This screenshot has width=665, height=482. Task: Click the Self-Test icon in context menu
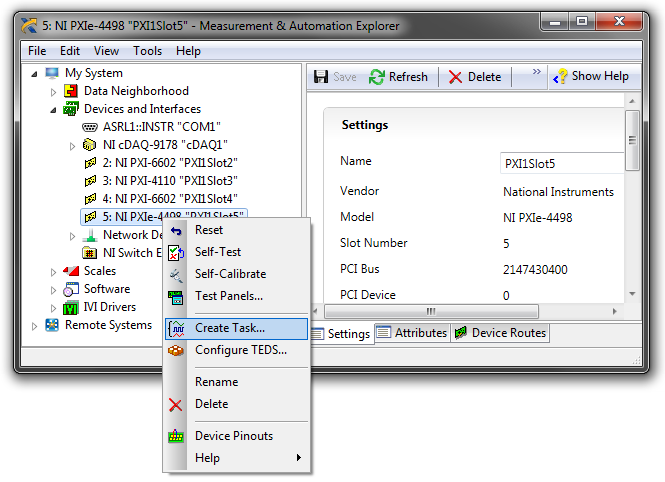176,253
